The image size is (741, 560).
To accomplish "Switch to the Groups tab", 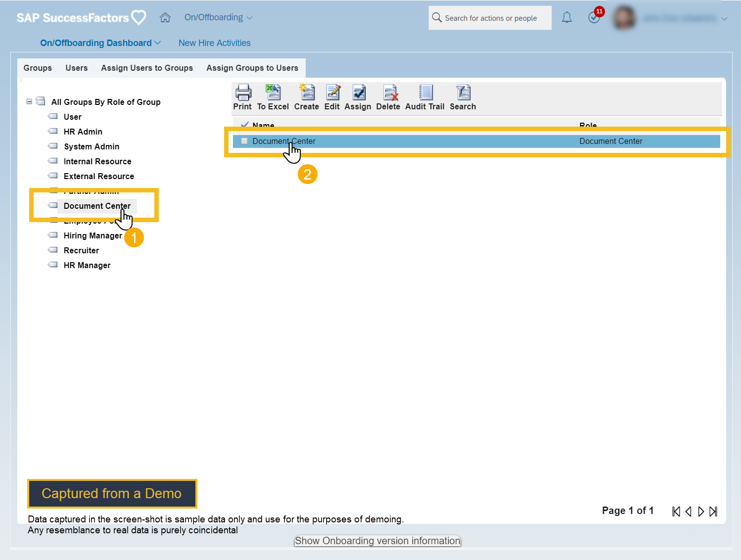I will coord(38,68).
